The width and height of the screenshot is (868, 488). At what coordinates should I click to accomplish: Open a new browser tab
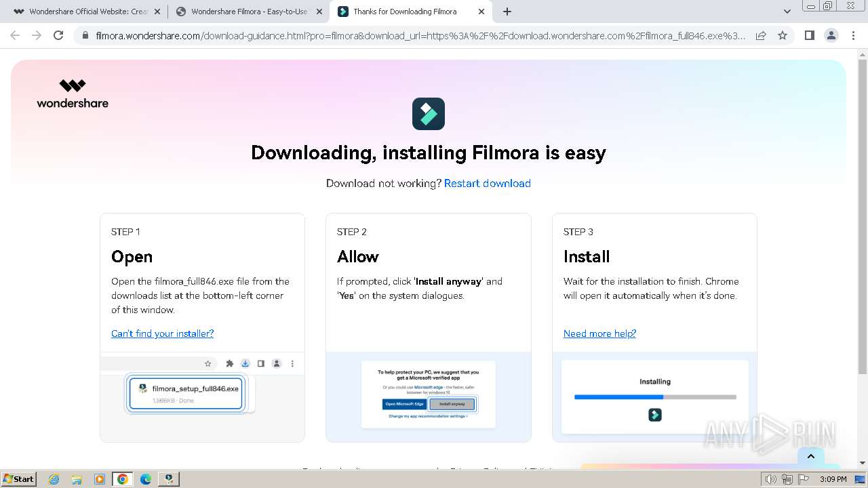[x=507, y=12]
